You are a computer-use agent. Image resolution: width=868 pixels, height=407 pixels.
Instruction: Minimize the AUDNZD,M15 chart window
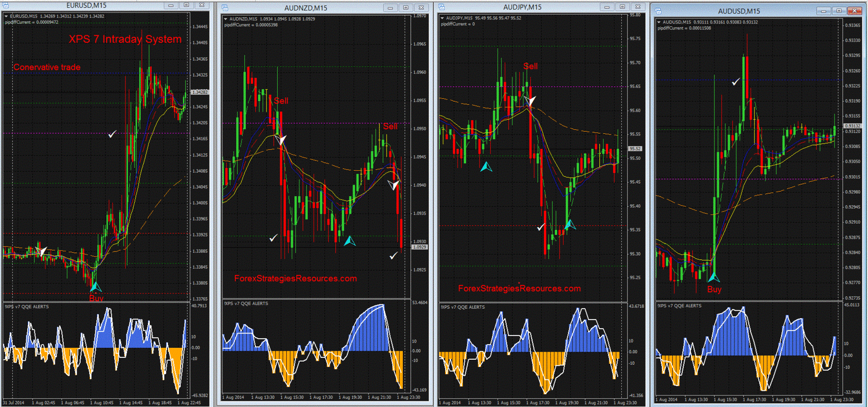(x=390, y=8)
